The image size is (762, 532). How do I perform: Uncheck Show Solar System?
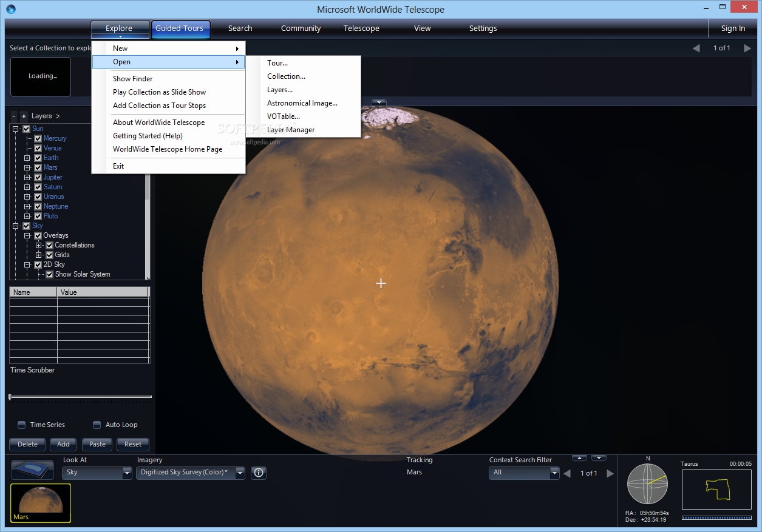click(x=50, y=274)
